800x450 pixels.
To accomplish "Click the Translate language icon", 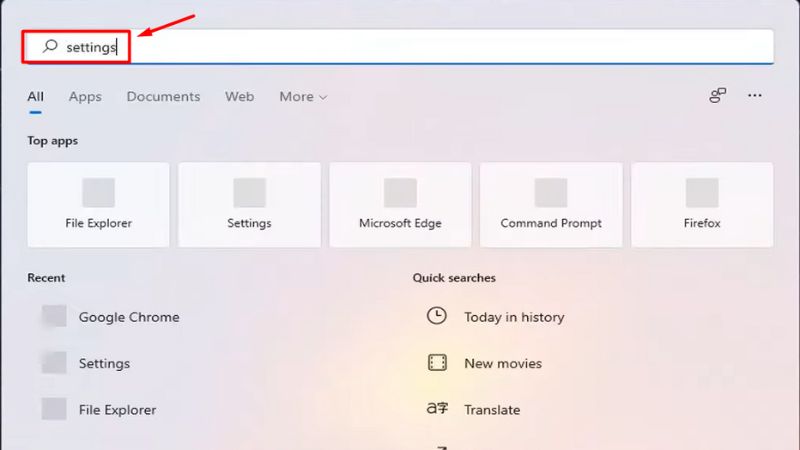I will (437, 408).
